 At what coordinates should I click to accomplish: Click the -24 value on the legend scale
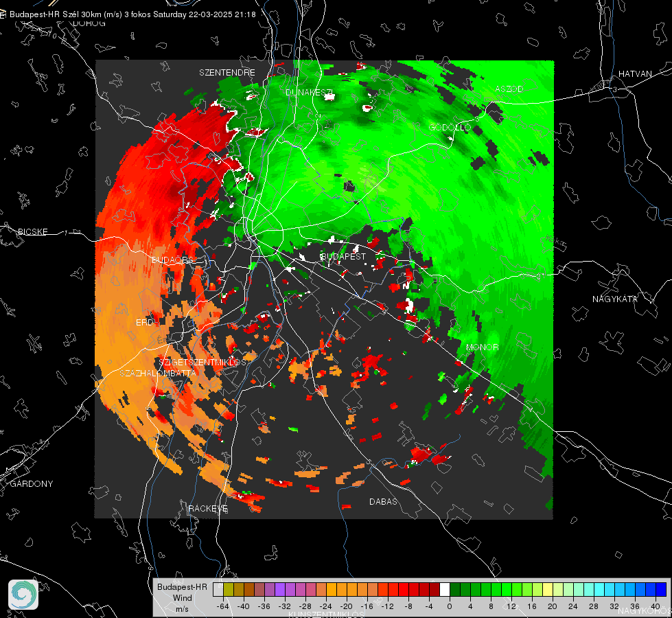coord(326,606)
